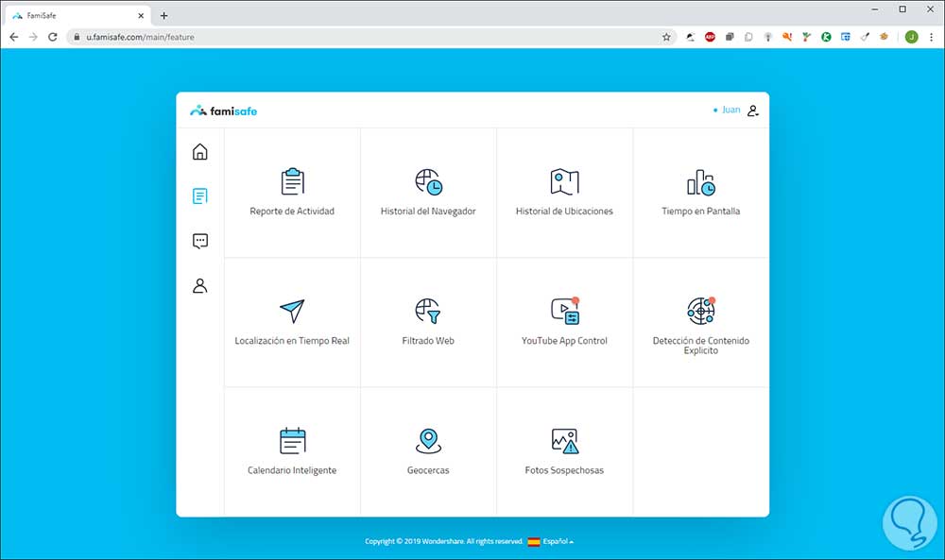Open the Geocercas location pin icon
Screen dimensions: 945x560
tap(428, 441)
